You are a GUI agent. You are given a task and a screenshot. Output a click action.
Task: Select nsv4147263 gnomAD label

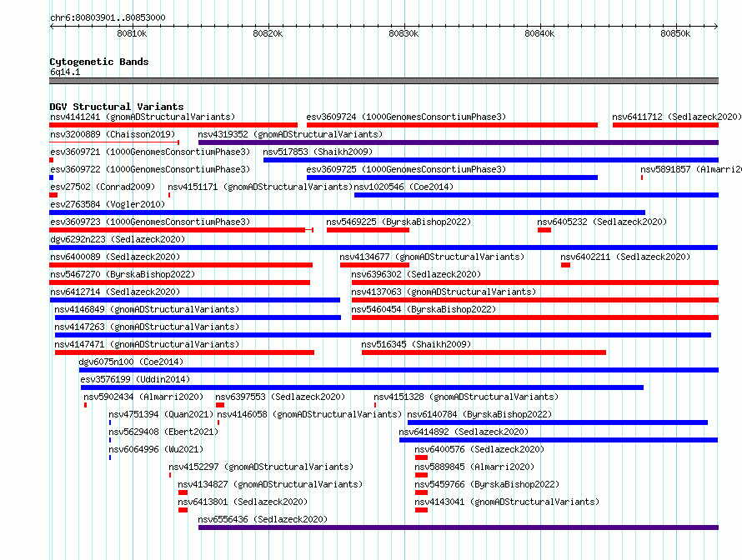tap(147, 327)
